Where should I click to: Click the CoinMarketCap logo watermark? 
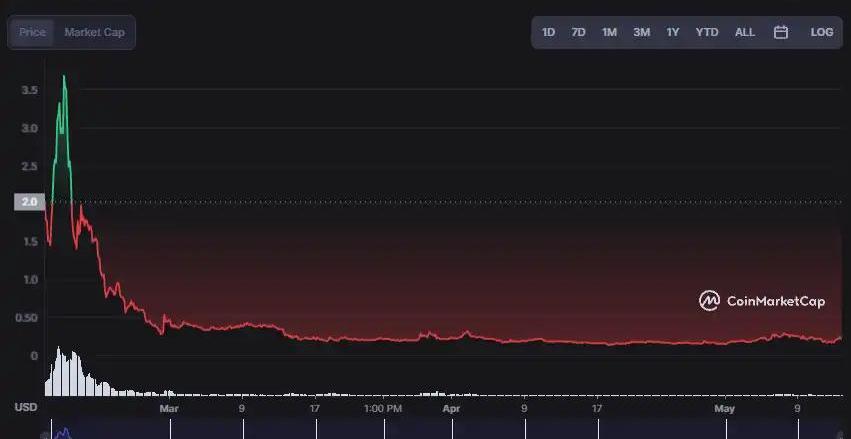(x=709, y=301)
